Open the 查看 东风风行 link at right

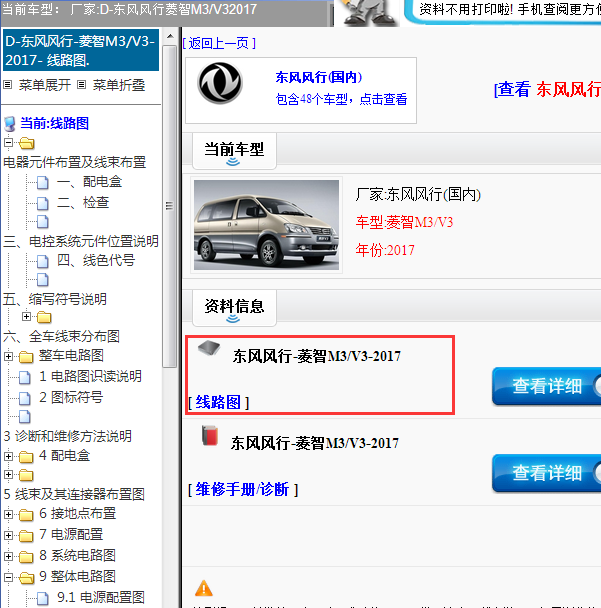(x=547, y=89)
